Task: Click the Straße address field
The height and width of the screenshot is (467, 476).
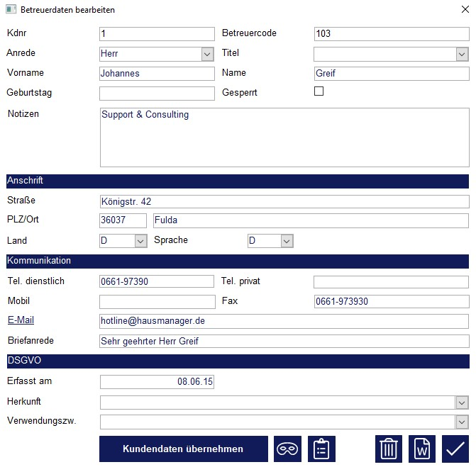Action: [x=284, y=201]
